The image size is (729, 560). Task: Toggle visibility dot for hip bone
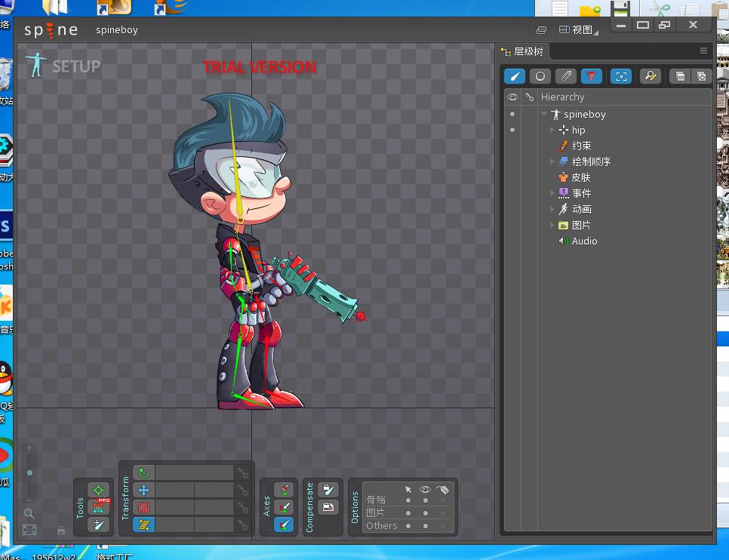(x=512, y=130)
